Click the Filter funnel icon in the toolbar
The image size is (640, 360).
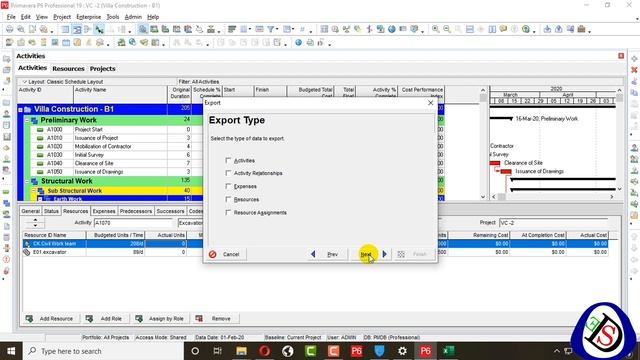click(270, 29)
